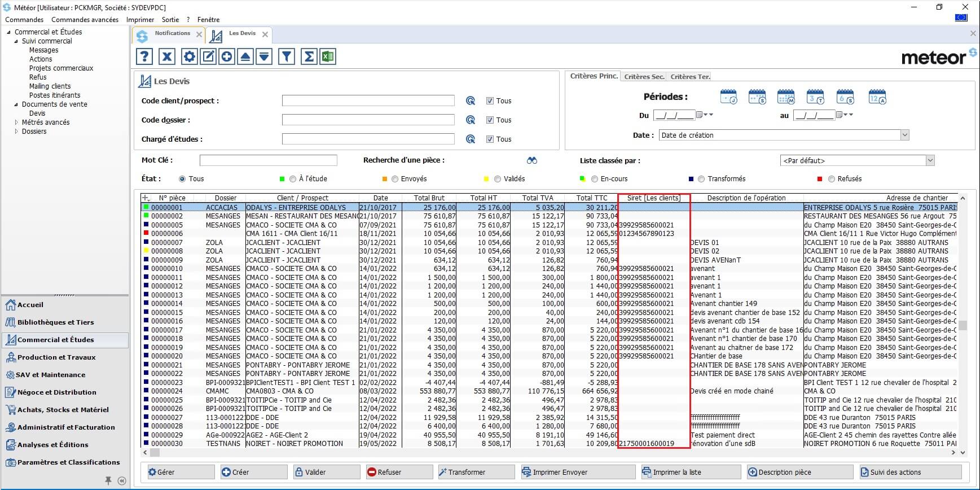Uncheck Tous for Code dossier

[x=490, y=120]
